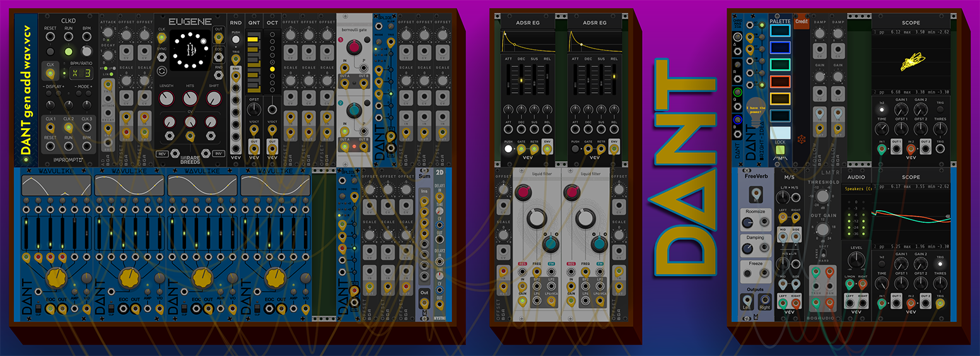This screenshot has width=980, height=356.
Task: Click the CLK 3 output jack on CLKD
Action: pyautogui.click(x=87, y=128)
